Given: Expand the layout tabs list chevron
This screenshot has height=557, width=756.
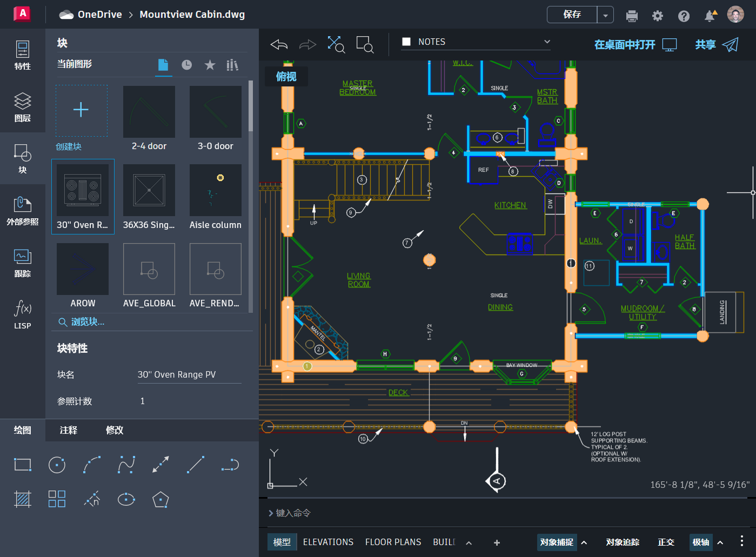Looking at the screenshot, I should (469, 543).
